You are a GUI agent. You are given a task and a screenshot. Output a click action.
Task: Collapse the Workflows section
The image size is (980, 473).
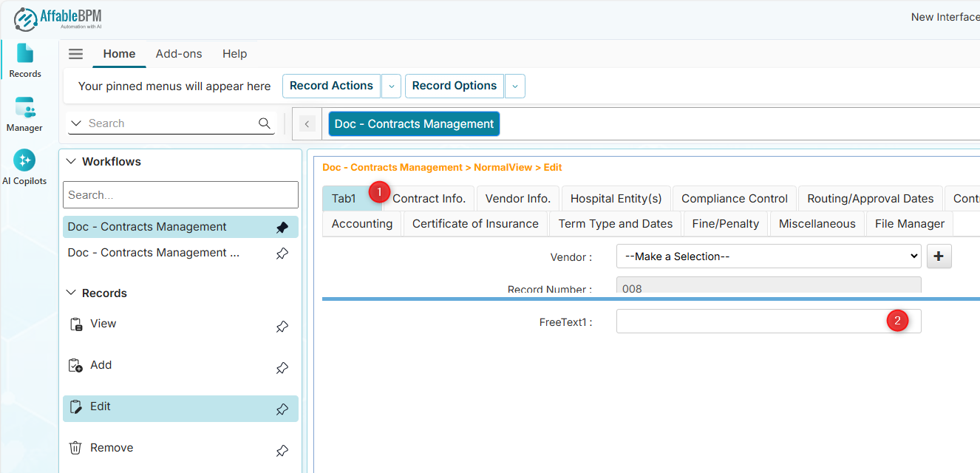tap(72, 162)
